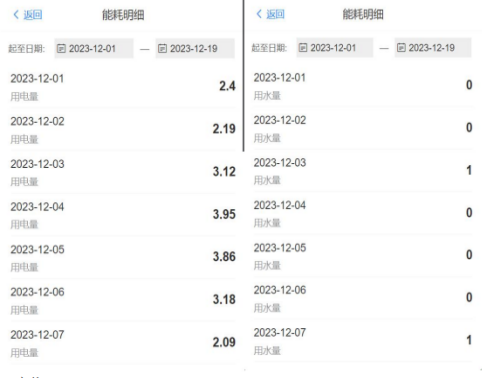The width and height of the screenshot is (488, 378).
Task: Select water usage date 2023-12-01
Action: coord(280,78)
